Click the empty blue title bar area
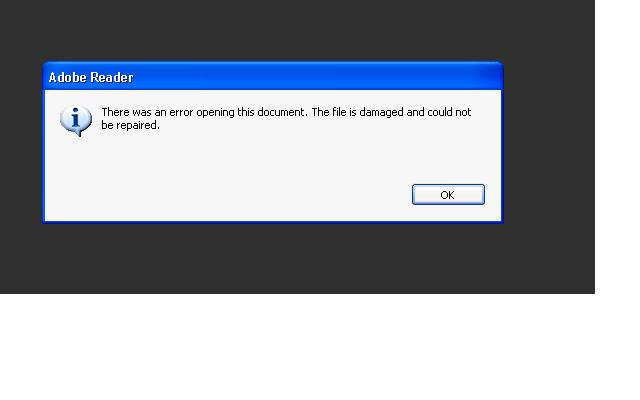Image resolution: width=640 pixels, height=400 pixels. click(318, 77)
